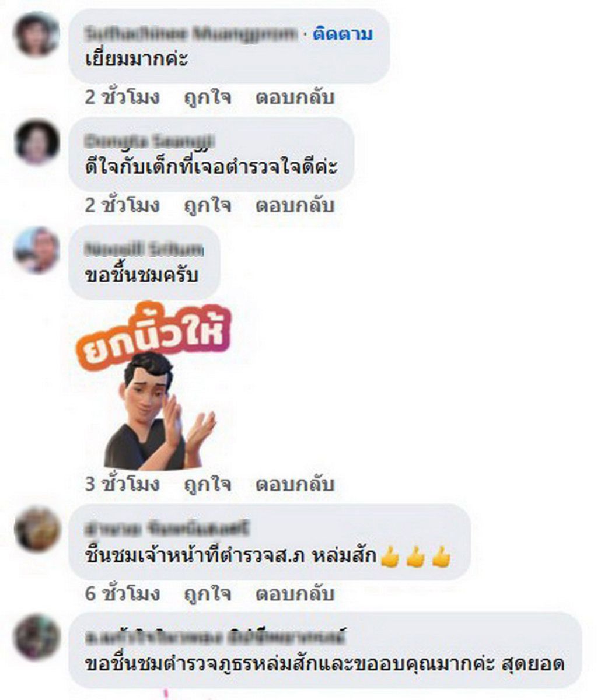Viewport: 615px width, 700px height.
Task: Reply to the 'เยี่ยมมากค่ะ' comment
Action: [x=295, y=97]
